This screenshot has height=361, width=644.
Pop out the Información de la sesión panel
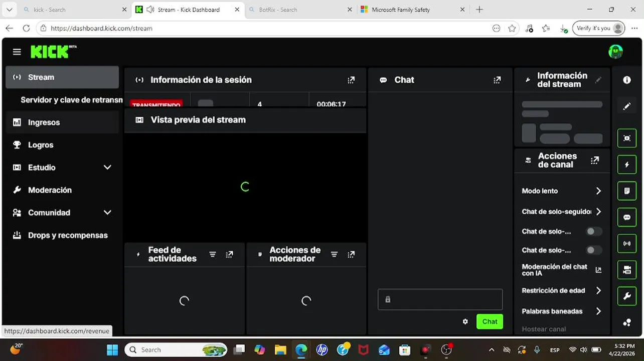(x=351, y=80)
